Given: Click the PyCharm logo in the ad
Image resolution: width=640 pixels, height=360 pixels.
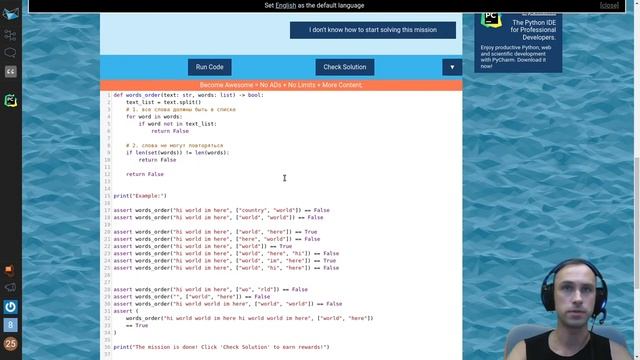Looking at the screenshot, I should [491, 19].
